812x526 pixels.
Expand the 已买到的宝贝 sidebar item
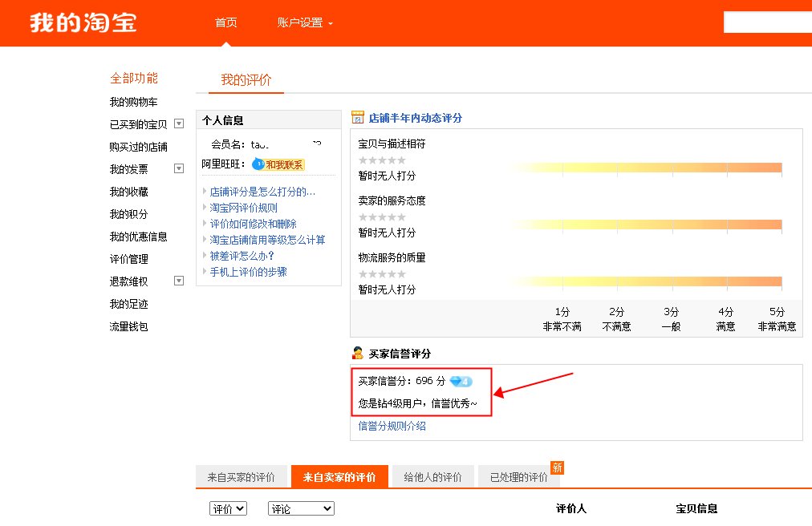[179, 124]
